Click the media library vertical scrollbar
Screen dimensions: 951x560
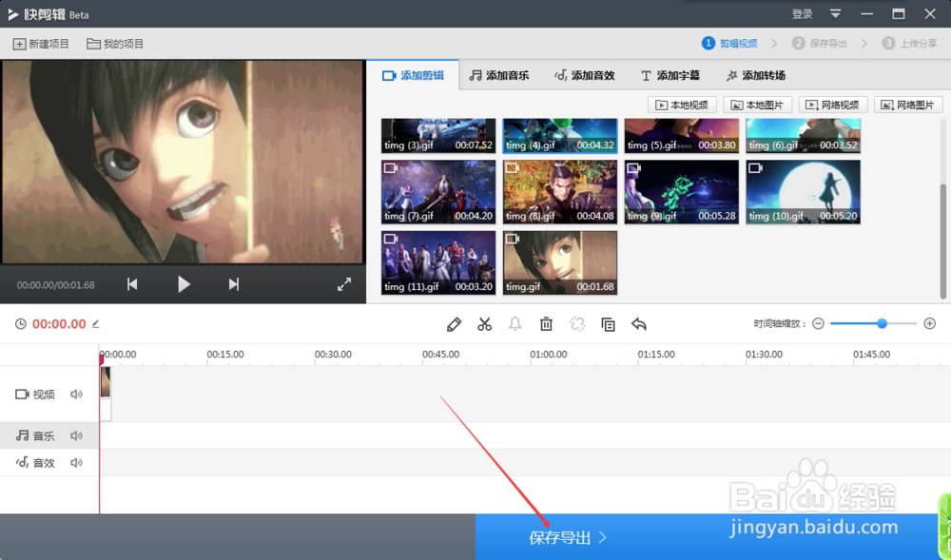943,241
